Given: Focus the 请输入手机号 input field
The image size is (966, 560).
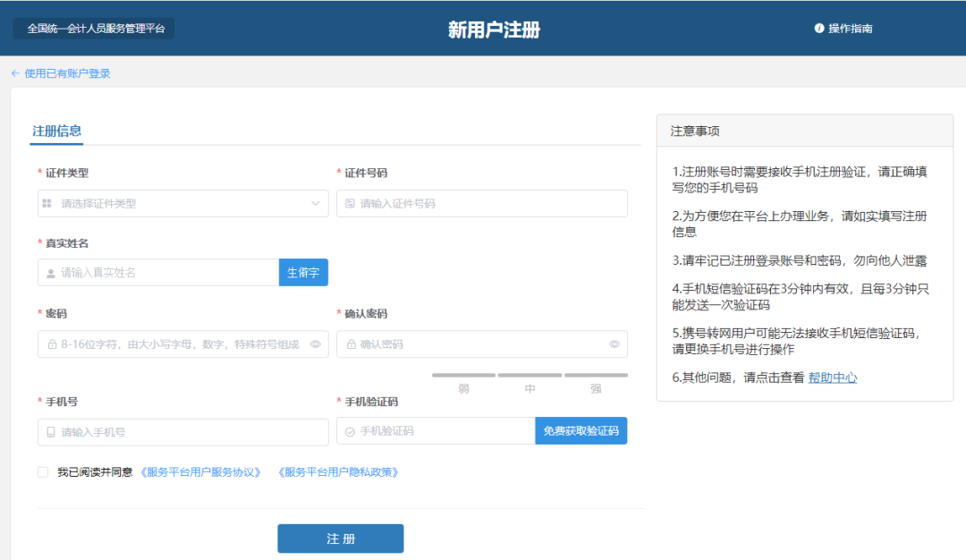Looking at the screenshot, I should [x=183, y=432].
